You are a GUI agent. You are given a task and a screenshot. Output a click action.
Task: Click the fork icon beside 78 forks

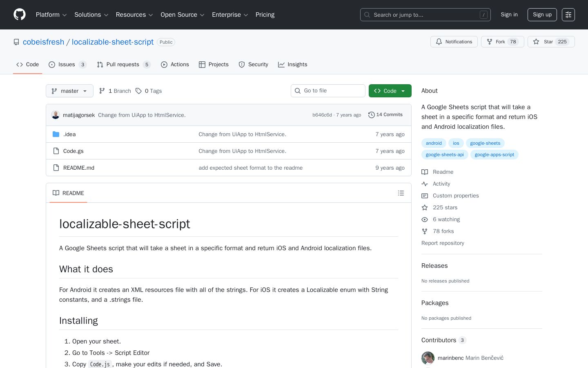point(425,231)
